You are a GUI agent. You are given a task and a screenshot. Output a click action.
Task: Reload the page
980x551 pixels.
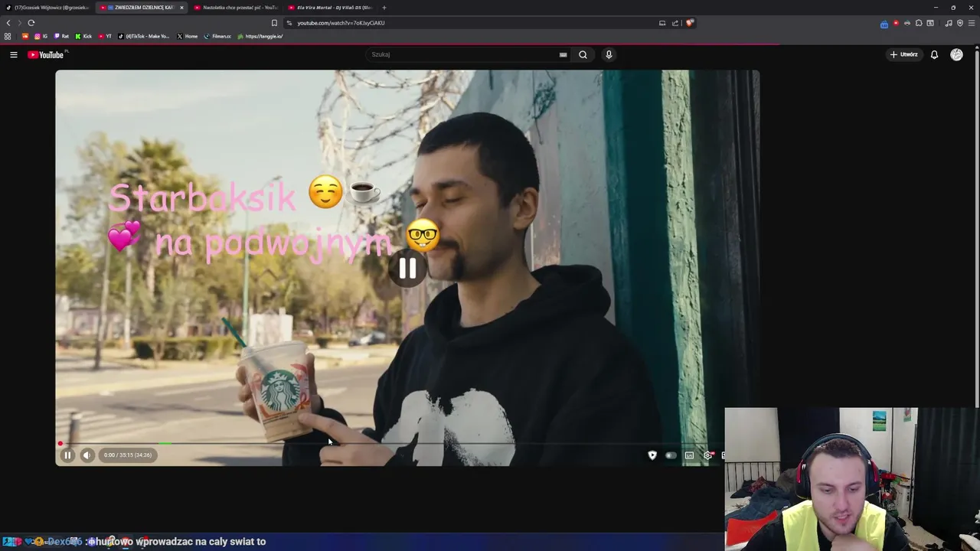tap(31, 23)
